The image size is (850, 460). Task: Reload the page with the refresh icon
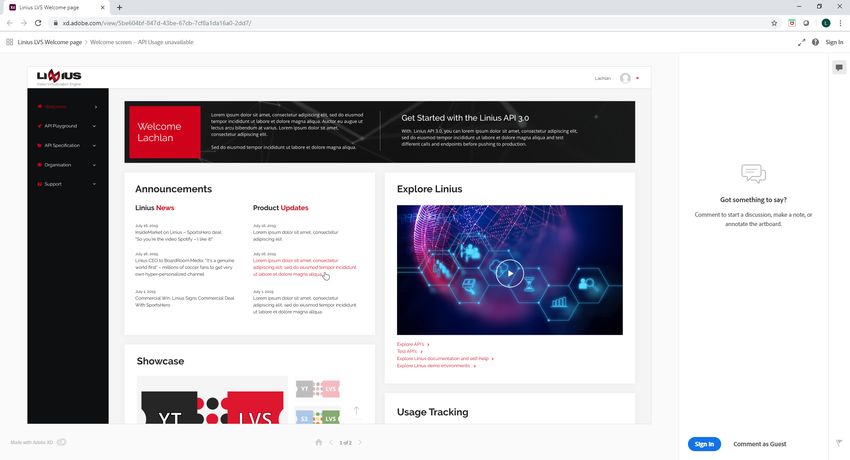pos(38,23)
